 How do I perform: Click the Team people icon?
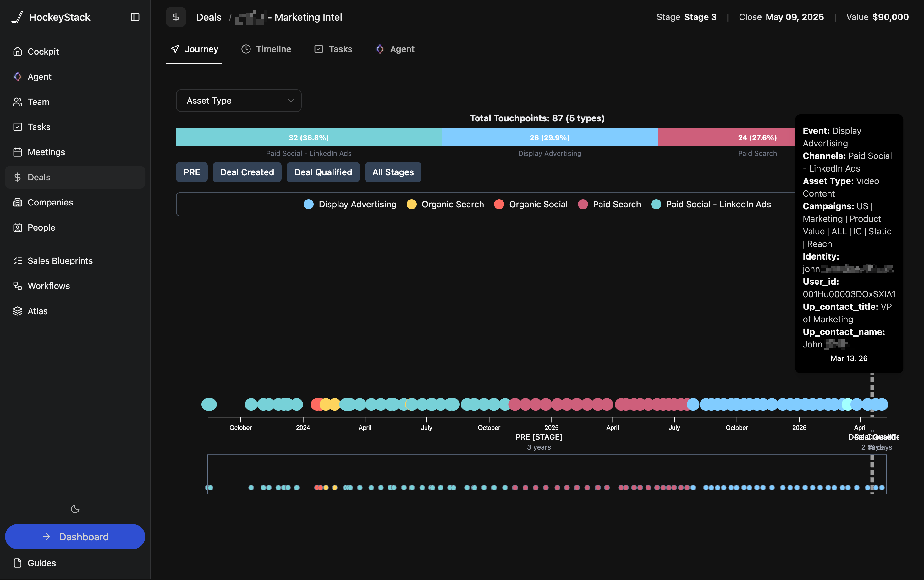pos(17,102)
